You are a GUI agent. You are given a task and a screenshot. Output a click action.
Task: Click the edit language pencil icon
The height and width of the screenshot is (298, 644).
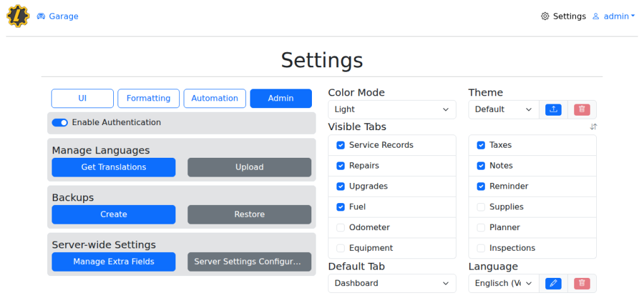pos(553,283)
